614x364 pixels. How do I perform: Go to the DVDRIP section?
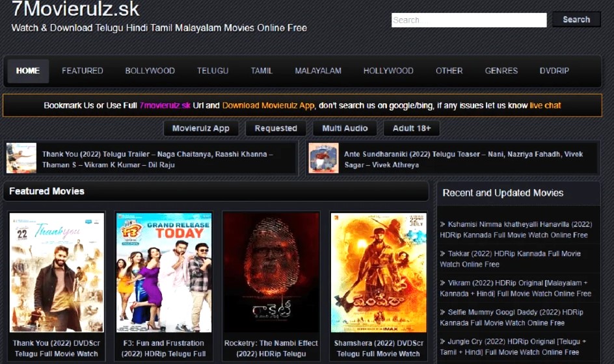(554, 71)
